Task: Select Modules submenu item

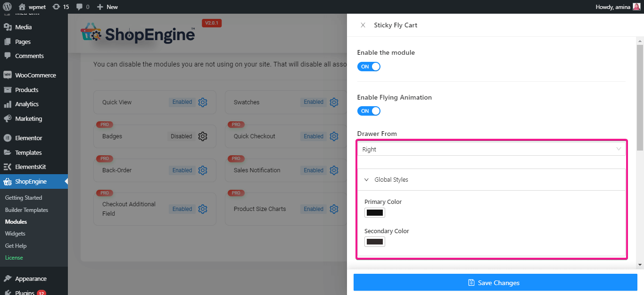Action: (x=16, y=222)
